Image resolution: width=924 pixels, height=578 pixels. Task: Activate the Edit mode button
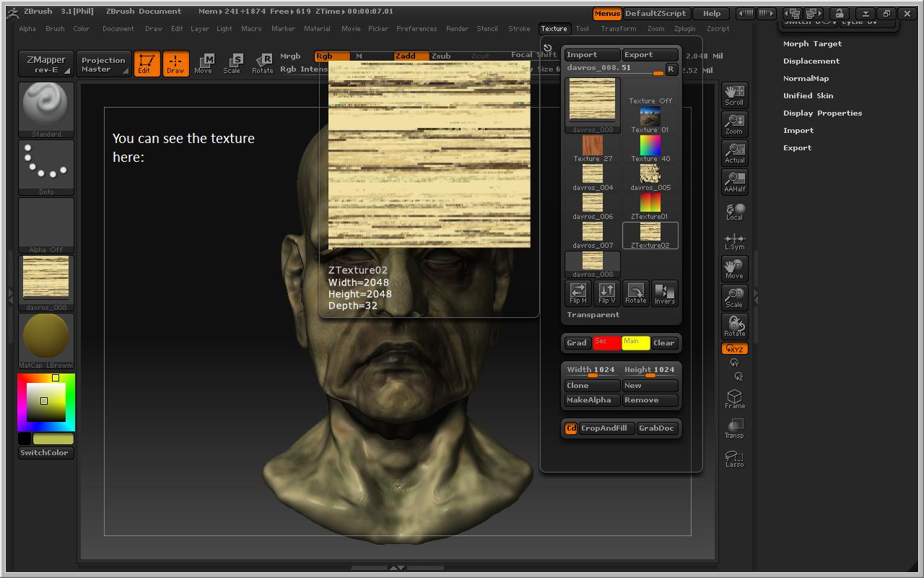pos(147,64)
